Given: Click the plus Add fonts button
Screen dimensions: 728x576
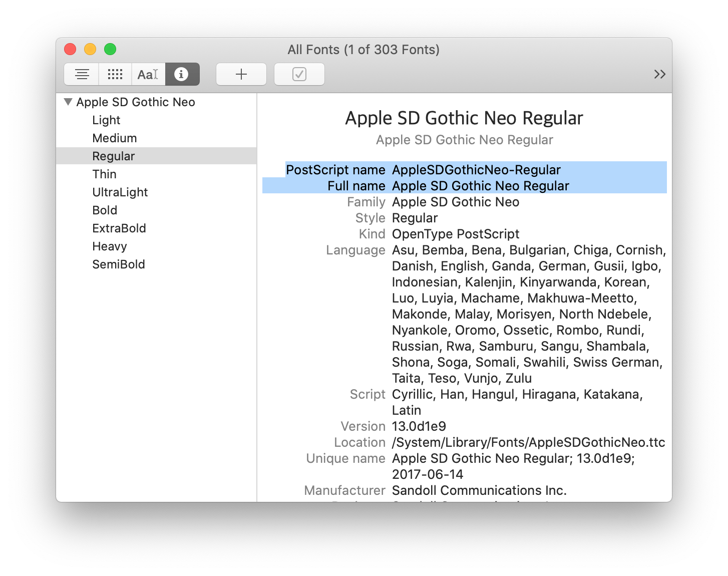Looking at the screenshot, I should coord(241,74).
